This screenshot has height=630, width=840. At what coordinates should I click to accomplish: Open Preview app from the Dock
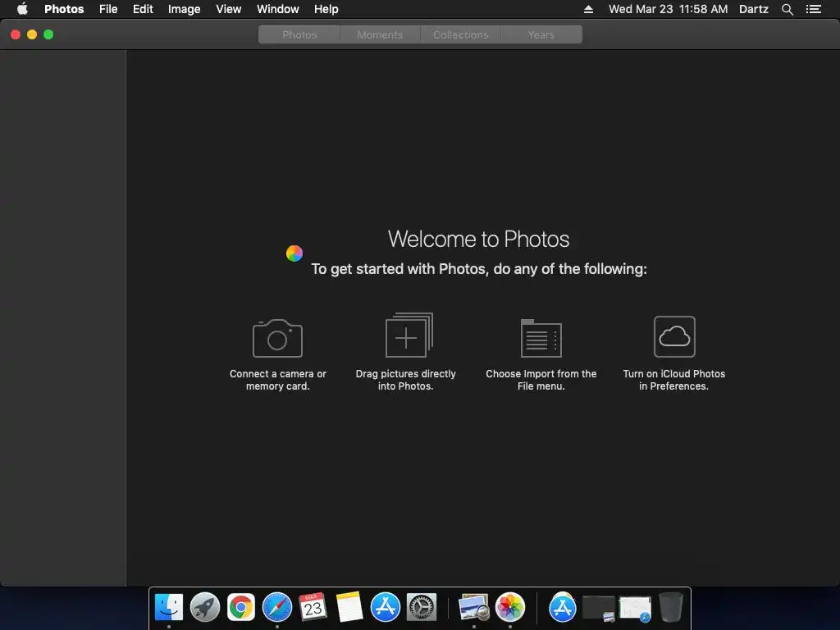[473, 608]
